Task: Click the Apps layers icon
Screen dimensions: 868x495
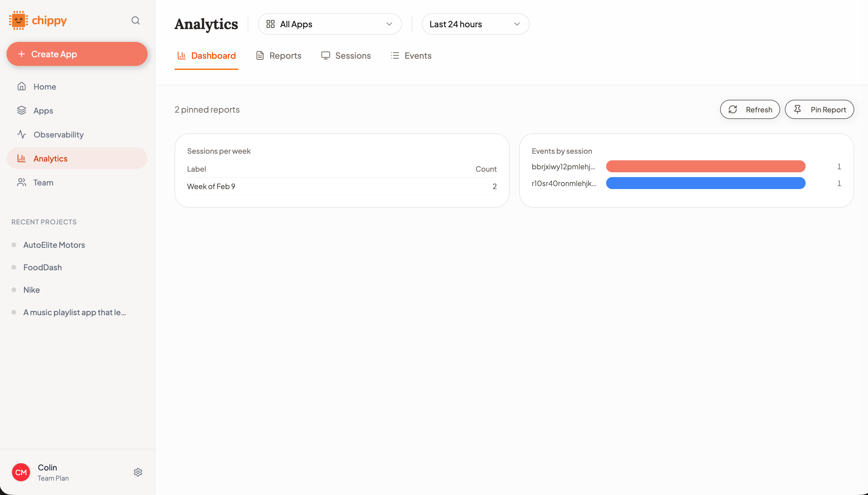Action: click(21, 111)
